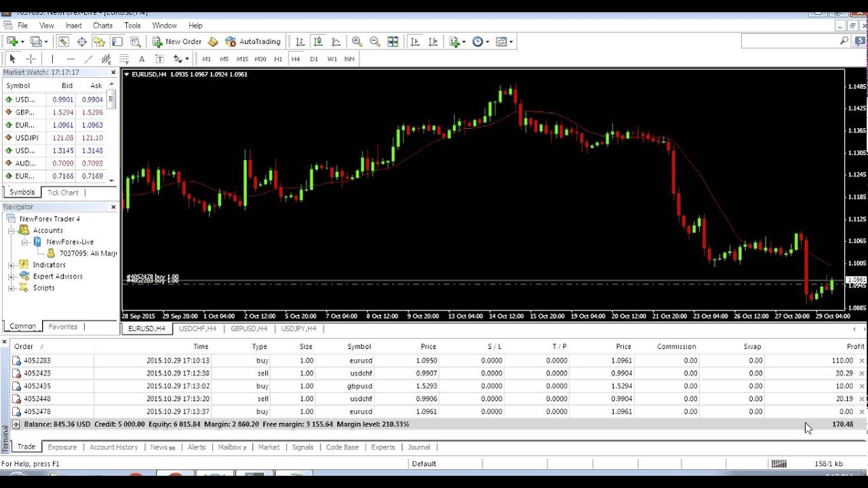The height and width of the screenshot is (488, 868).
Task: Open the Strategy Tester icon
Action: (135, 41)
